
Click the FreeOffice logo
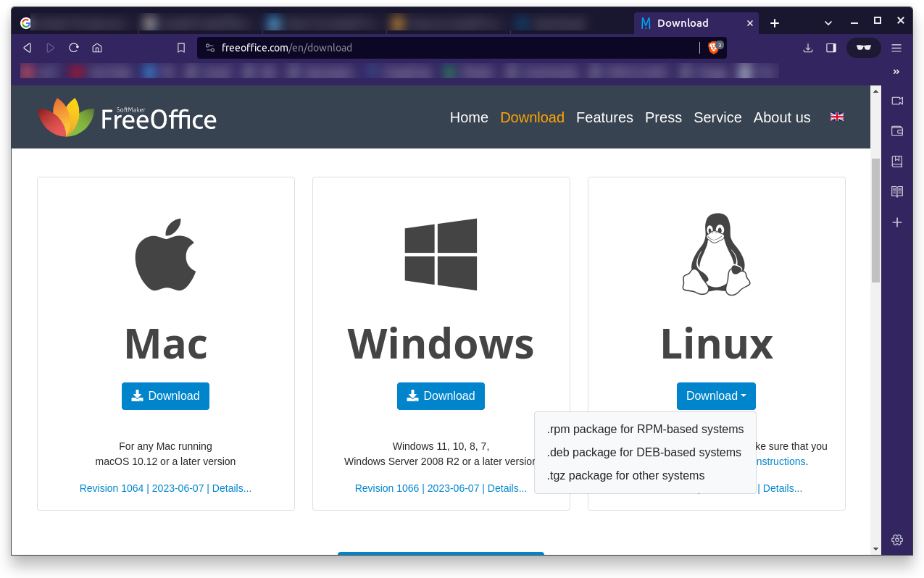pos(127,116)
